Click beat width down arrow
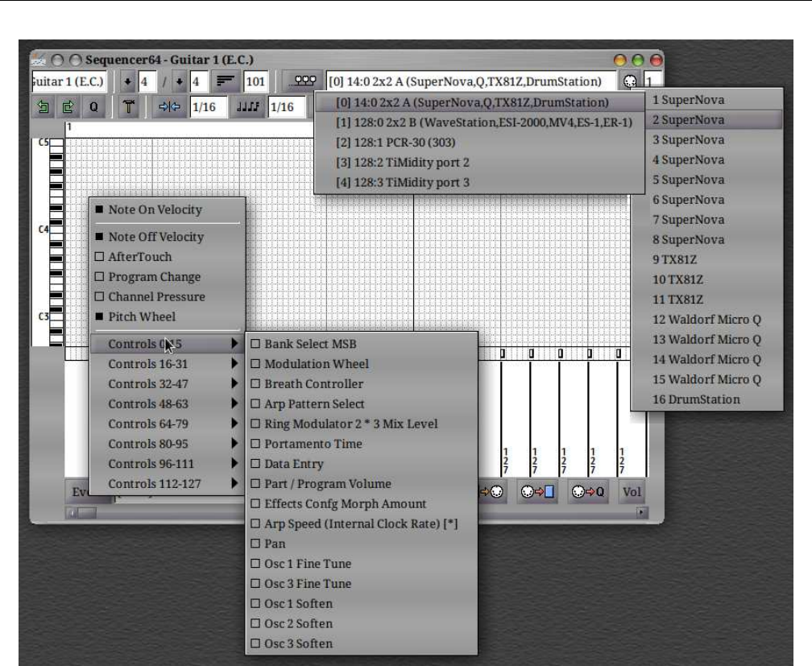 coord(179,81)
